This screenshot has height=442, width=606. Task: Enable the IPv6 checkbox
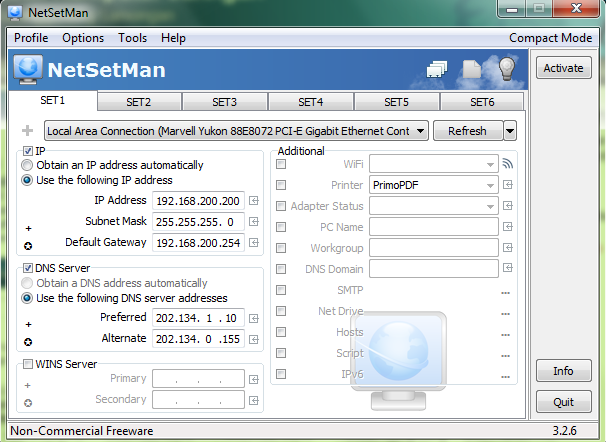pos(281,374)
